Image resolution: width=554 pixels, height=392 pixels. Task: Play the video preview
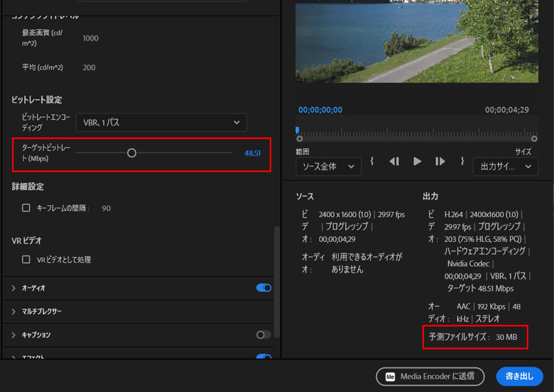click(x=417, y=161)
